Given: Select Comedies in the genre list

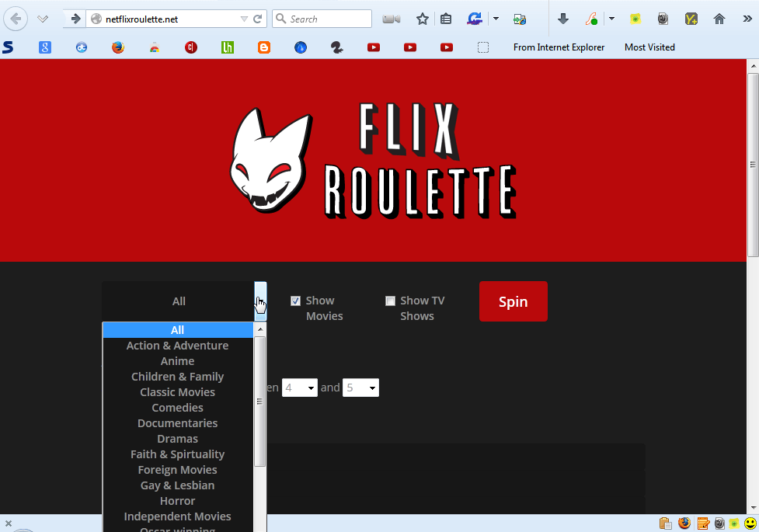Looking at the screenshot, I should [178, 408].
